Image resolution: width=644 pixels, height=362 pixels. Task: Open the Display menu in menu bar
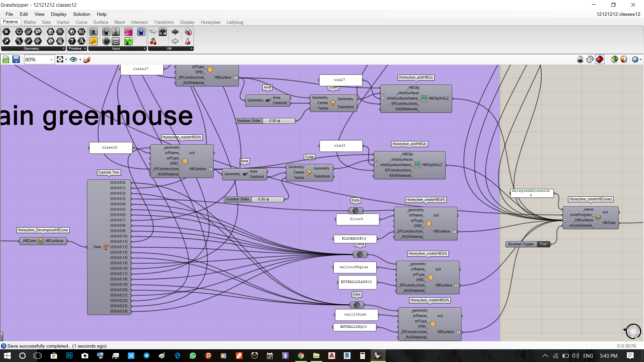click(x=59, y=14)
